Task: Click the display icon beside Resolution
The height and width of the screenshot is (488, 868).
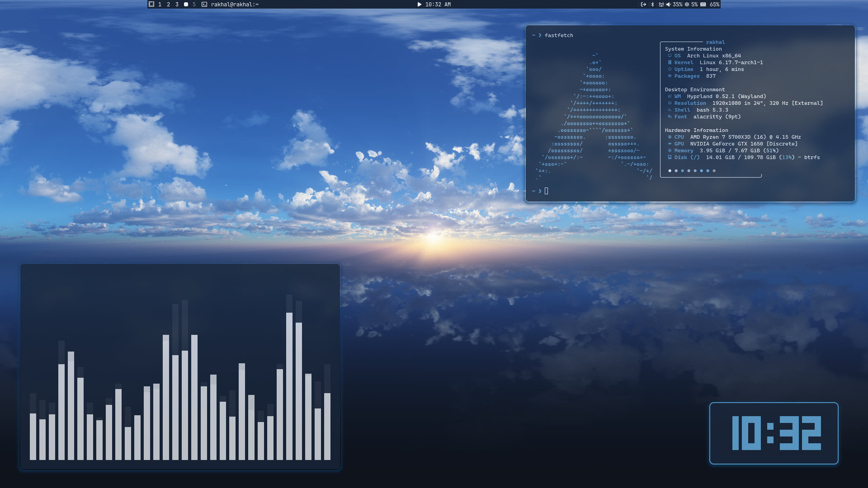Action: (x=670, y=103)
